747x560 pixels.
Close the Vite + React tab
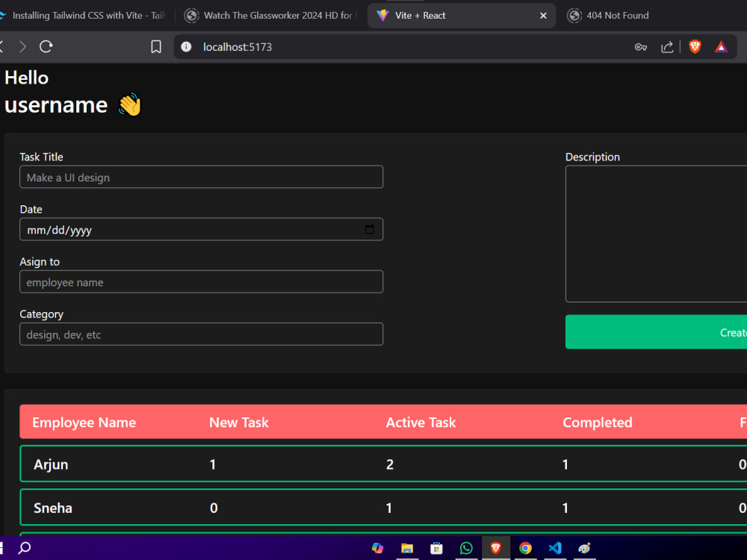coord(543,15)
